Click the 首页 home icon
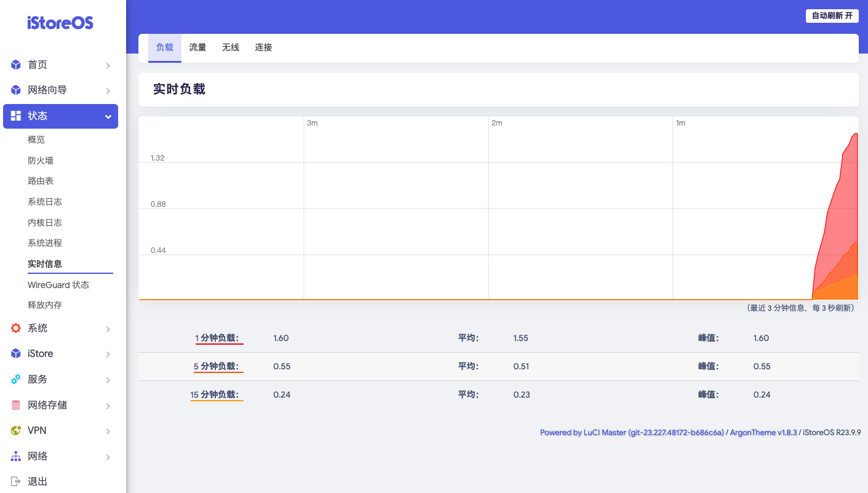Screen dimensions: 868x493 [x=15, y=65]
